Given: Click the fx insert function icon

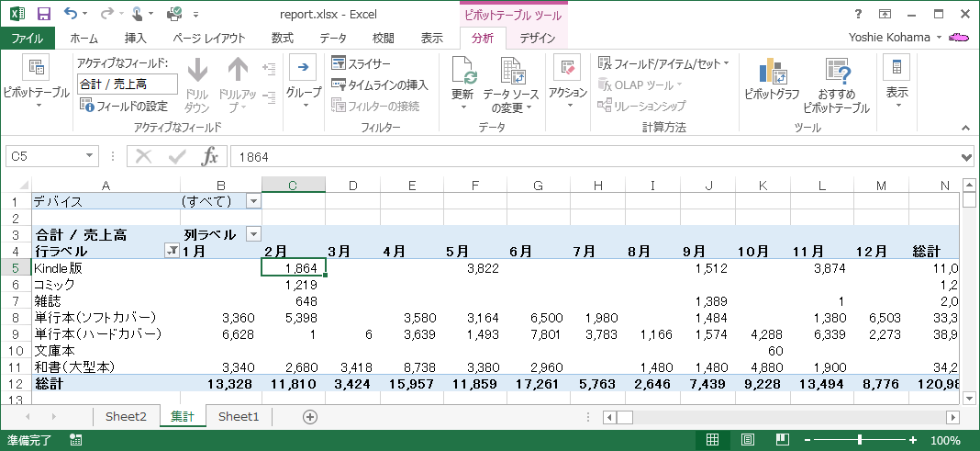Looking at the screenshot, I should [209, 156].
